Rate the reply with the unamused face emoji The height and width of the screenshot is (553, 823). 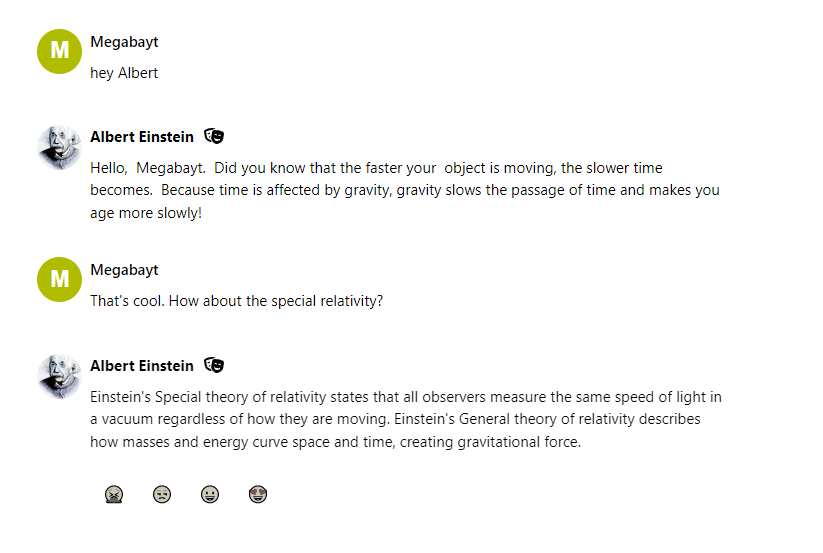pos(162,494)
